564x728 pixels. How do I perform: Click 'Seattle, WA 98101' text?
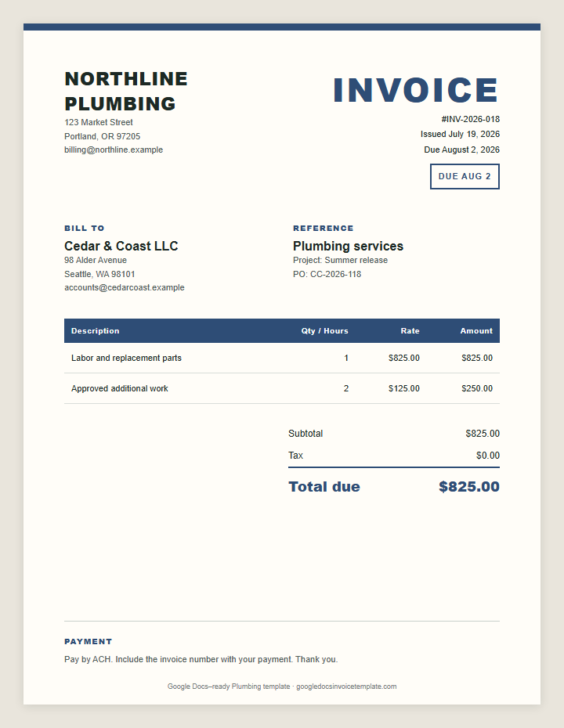(100, 274)
